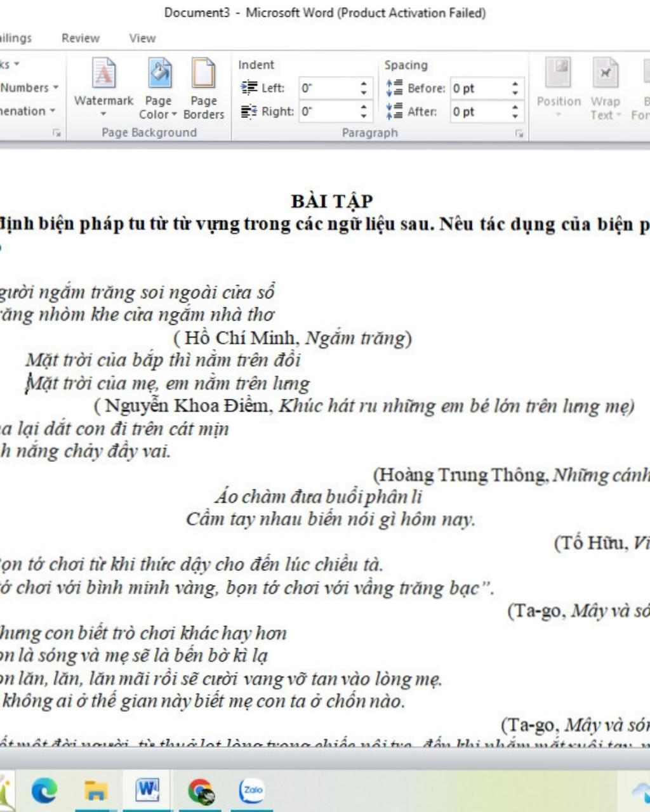Viewport: 650px width, 812px height.
Task: Click the line ending "vỡ tan vào lòng mẹ."
Action: point(221,679)
